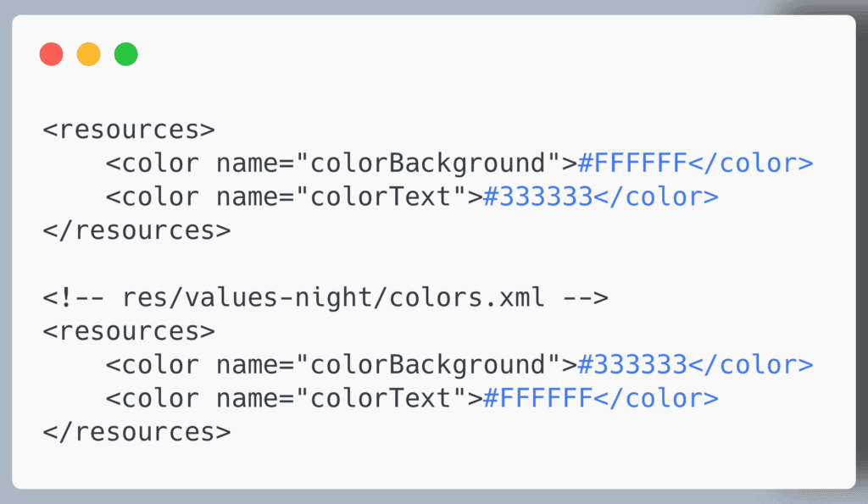Image resolution: width=868 pixels, height=504 pixels.
Task: Click the yellow minimize window dot
Action: point(88,54)
